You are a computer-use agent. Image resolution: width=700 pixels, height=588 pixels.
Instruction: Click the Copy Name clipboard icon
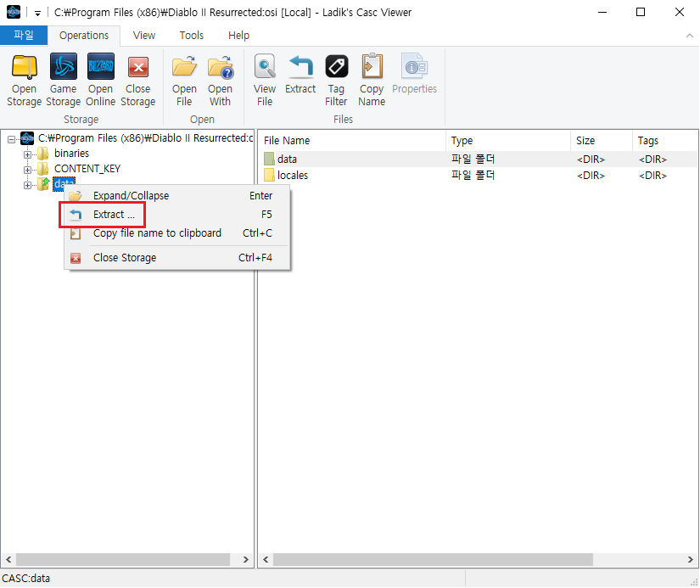pyautogui.click(x=372, y=66)
